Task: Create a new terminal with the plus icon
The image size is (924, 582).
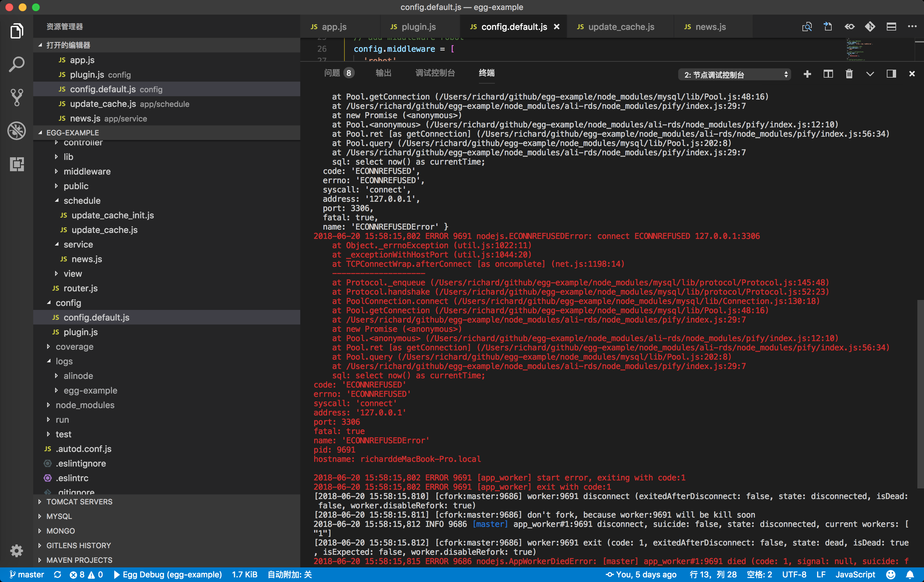Action: click(808, 74)
